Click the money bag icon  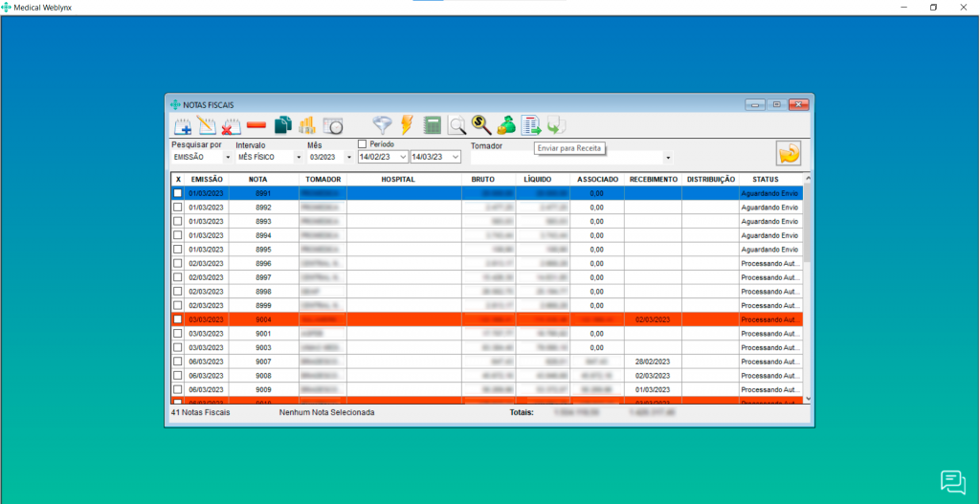coord(506,125)
